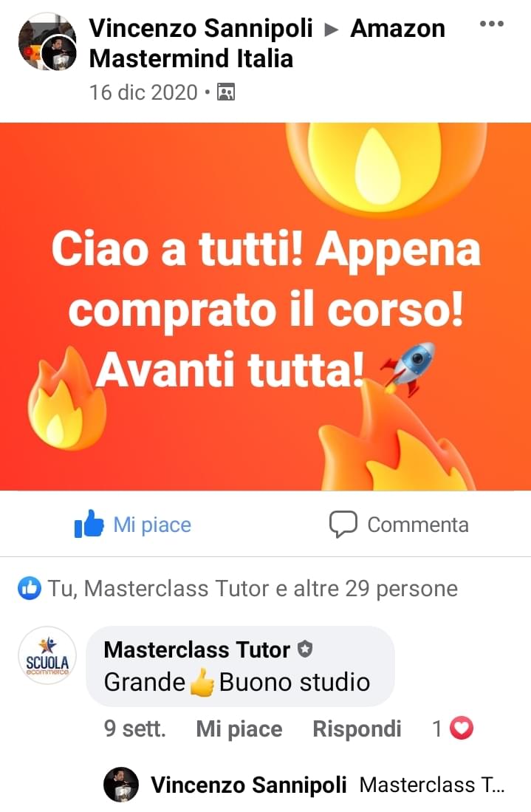Open the Vincenzo Sannipoli author name link
The image size is (531, 812).
pos(201,28)
